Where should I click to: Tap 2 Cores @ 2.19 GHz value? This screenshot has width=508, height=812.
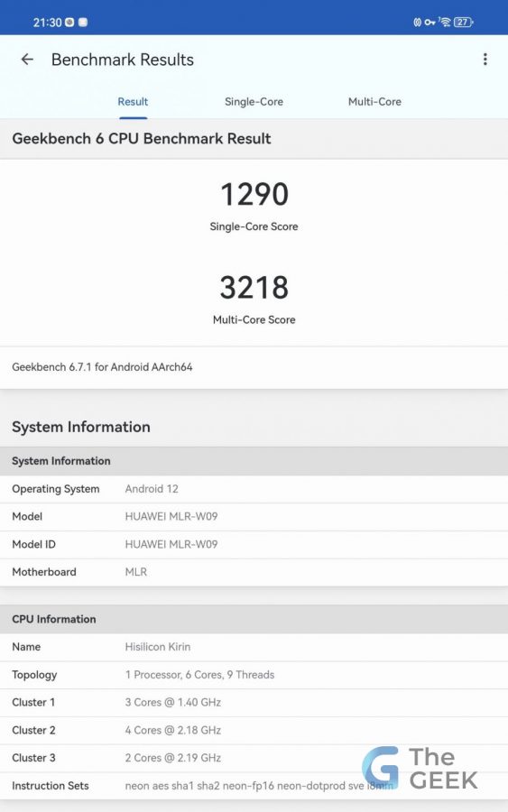pyautogui.click(x=173, y=758)
